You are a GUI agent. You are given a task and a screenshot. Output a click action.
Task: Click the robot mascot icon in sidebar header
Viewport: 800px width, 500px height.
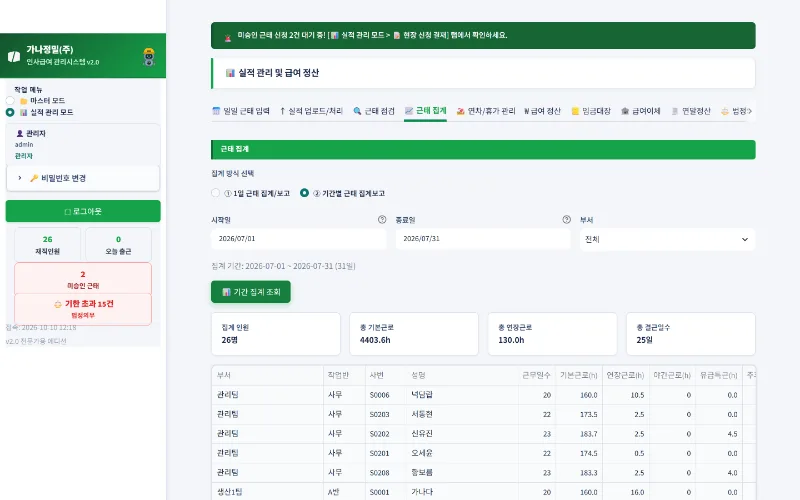tap(148, 56)
